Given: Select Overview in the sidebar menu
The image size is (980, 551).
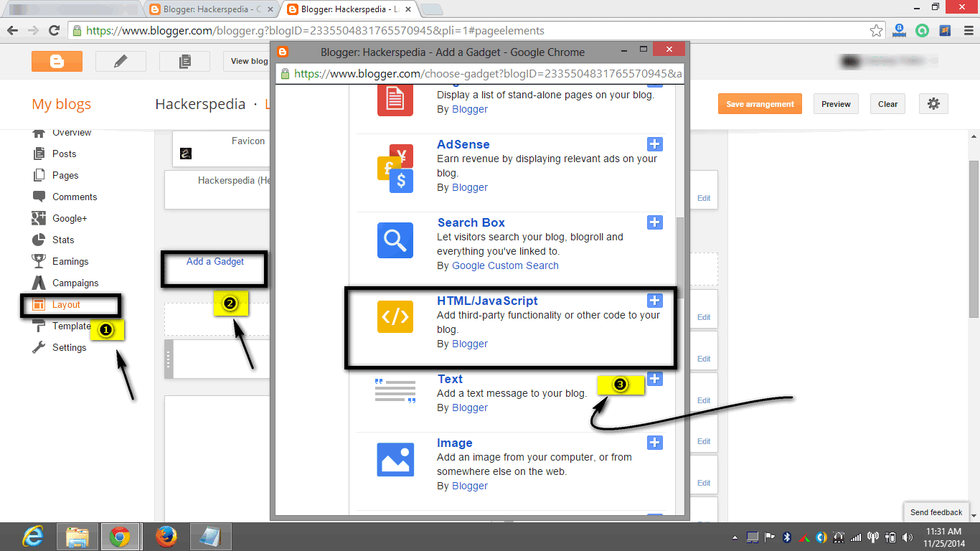Looking at the screenshot, I should coord(72,133).
